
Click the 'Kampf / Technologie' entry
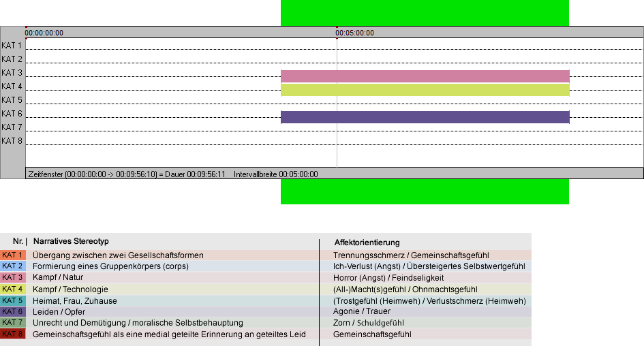71,289
